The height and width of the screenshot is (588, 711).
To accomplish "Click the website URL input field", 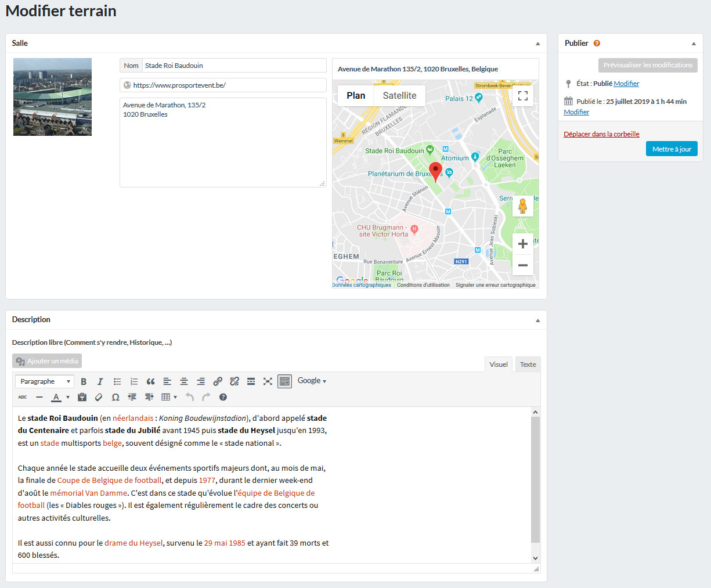I will (x=223, y=85).
